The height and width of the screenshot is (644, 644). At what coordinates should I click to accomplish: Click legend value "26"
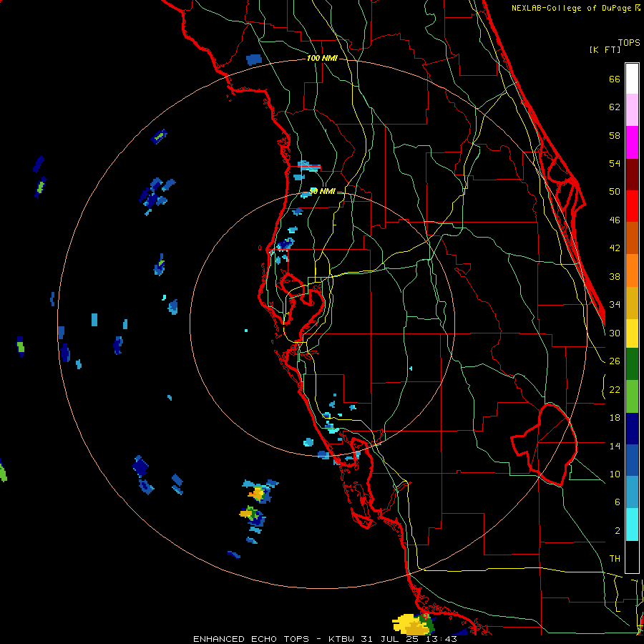(615, 361)
